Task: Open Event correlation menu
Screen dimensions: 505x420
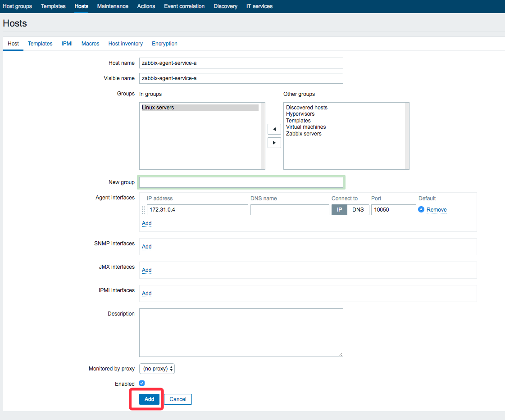Action: click(184, 6)
